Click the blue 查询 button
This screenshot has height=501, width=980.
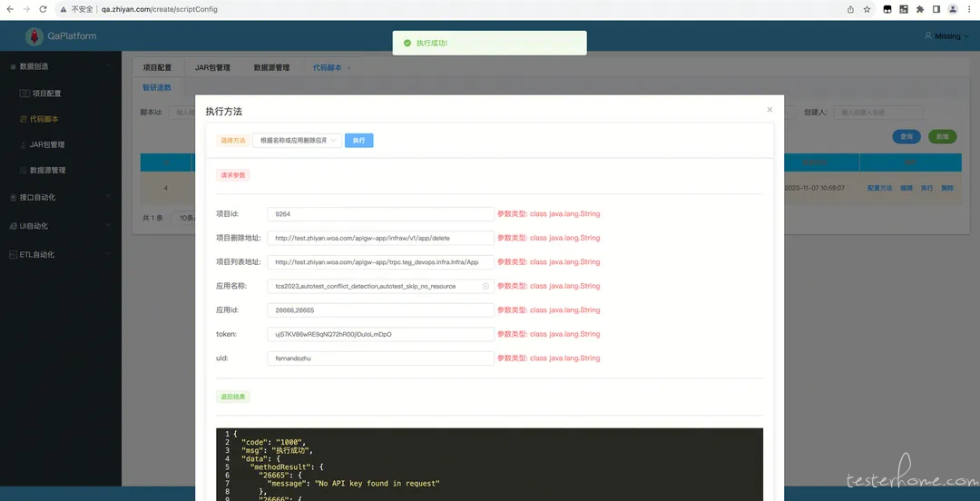coord(906,136)
